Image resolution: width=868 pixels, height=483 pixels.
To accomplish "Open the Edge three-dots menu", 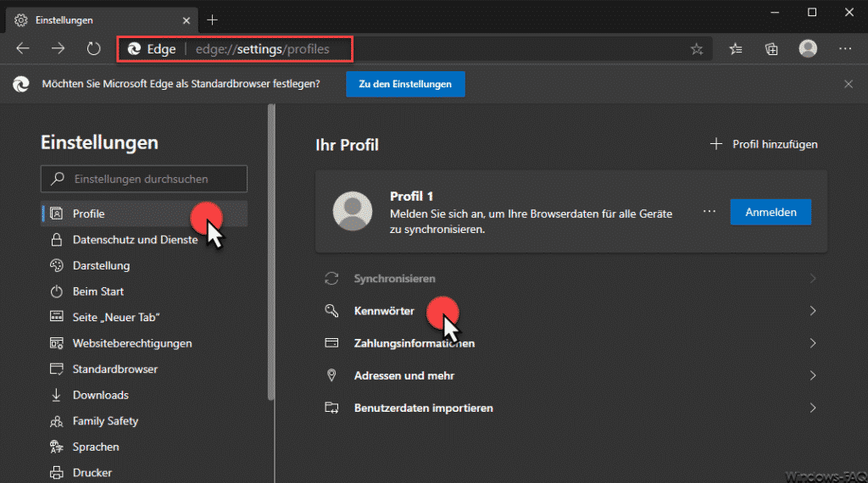I will (x=845, y=48).
